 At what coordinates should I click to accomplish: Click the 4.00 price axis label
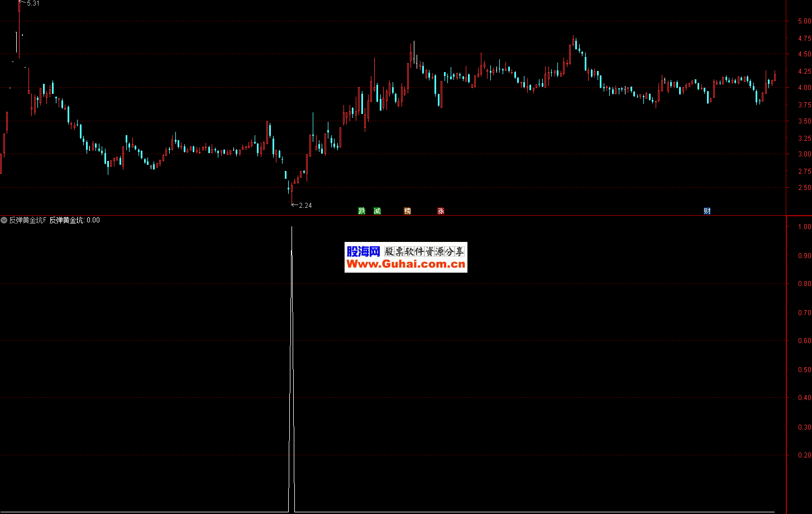[x=804, y=88]
